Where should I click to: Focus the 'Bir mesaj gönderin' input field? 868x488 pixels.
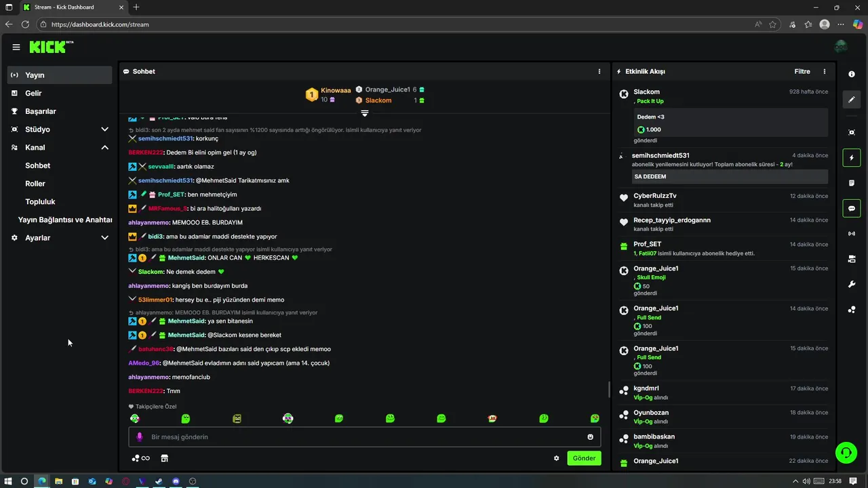[365, 437]
